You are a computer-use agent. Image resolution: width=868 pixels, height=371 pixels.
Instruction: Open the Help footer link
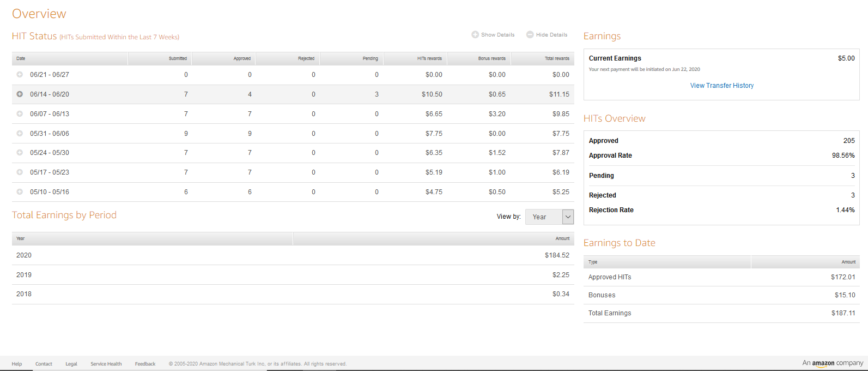(x=17, y=364)
